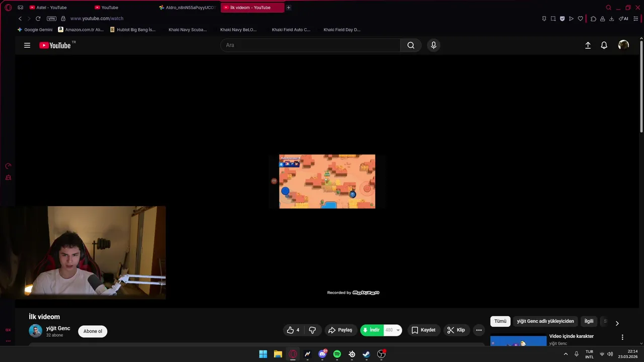Click the address bar URL
Viewport: 644px width, 362px height.
97,19
